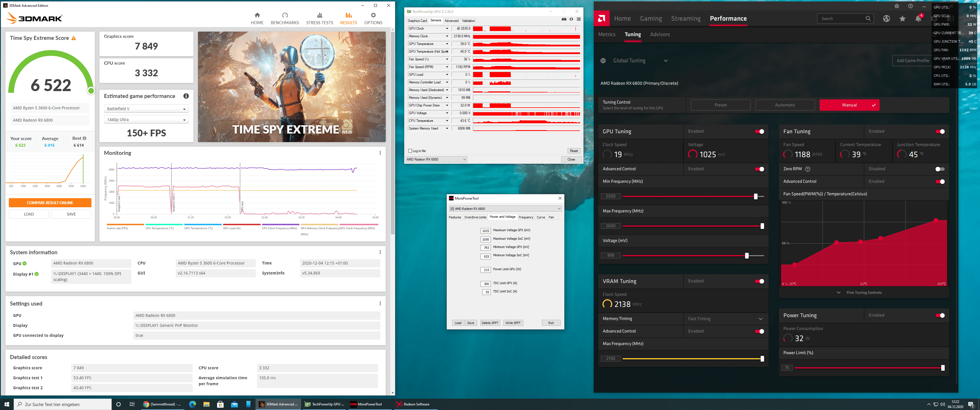Open MorePowerTool Curve tab

click(x=541, y=218)
